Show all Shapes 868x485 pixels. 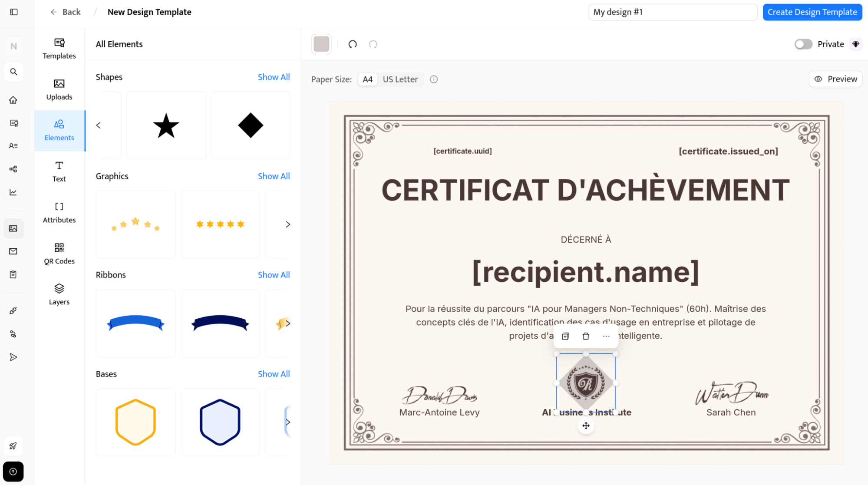(x=274, y=77)
